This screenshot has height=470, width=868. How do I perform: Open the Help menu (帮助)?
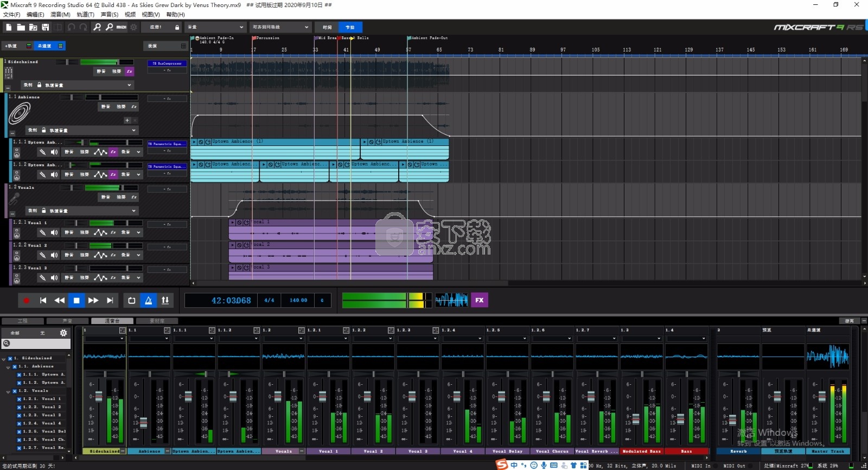click(x=175, y=15)
